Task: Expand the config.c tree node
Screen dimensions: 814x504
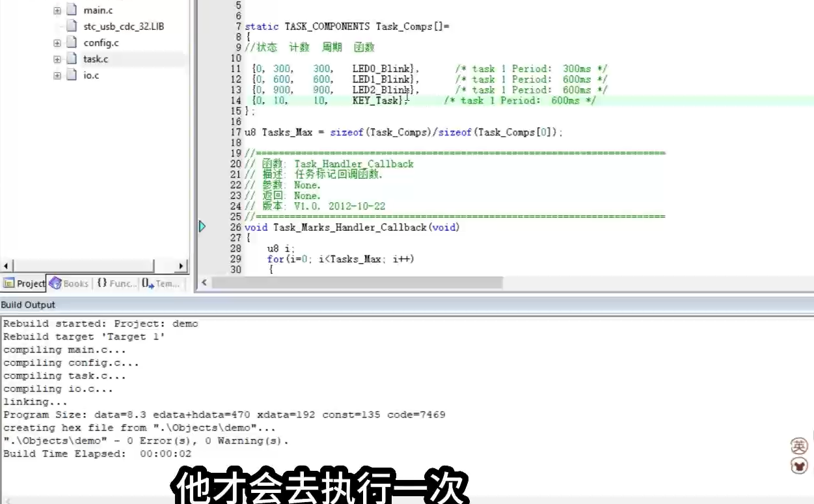Action: tap(57, 43)
